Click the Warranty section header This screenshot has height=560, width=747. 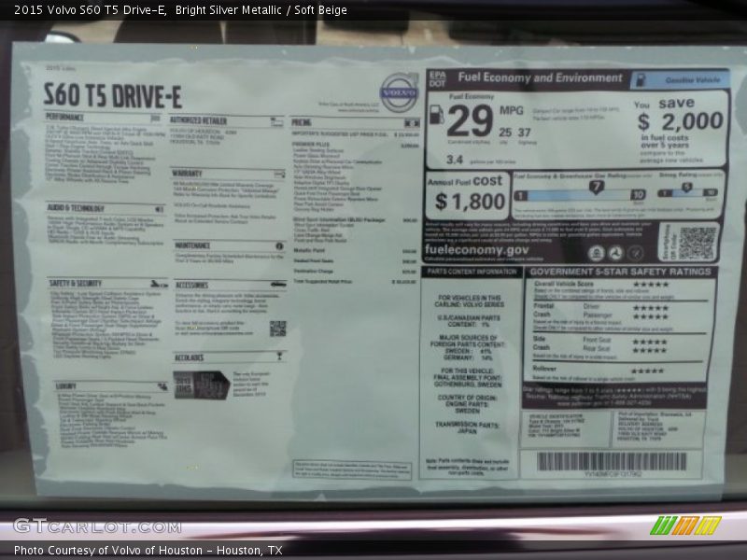[188, 174]
